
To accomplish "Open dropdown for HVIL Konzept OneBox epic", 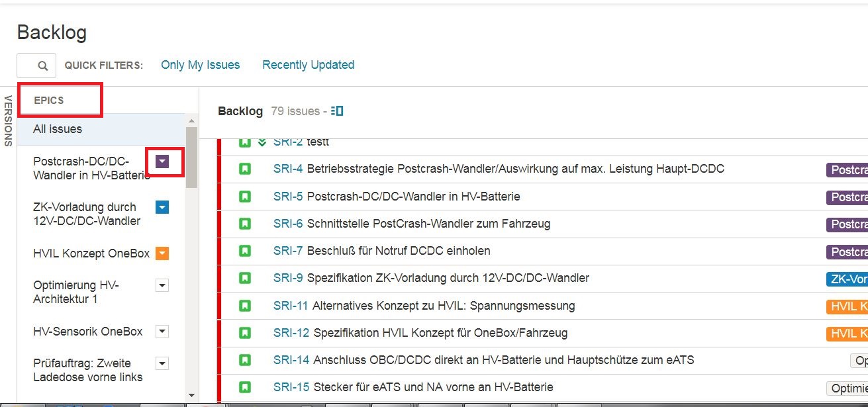I will tap(162, 253).
